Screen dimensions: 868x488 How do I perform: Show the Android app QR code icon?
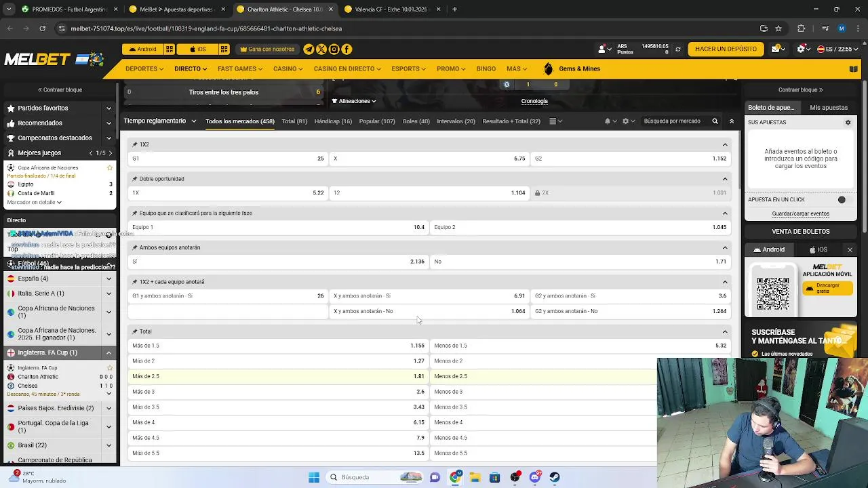click(x=170, y=49)
